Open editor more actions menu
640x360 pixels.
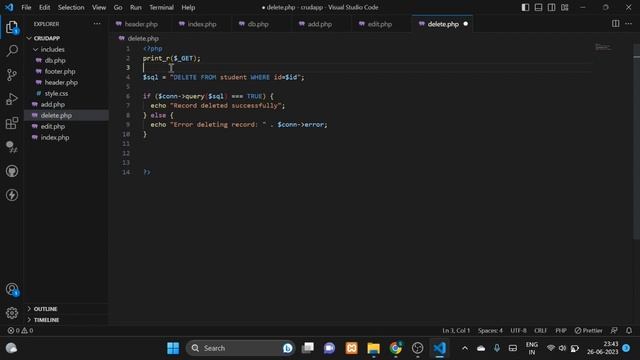point(629,24)
